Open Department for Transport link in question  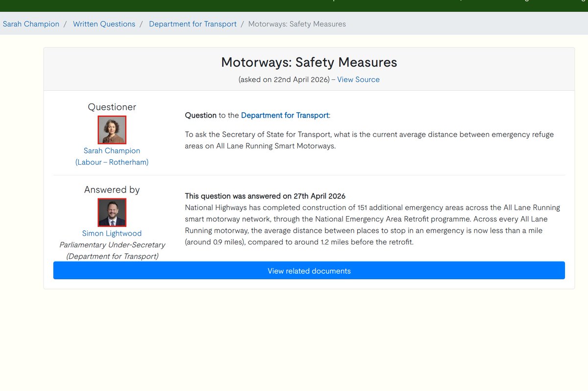[x=285, y=116]
